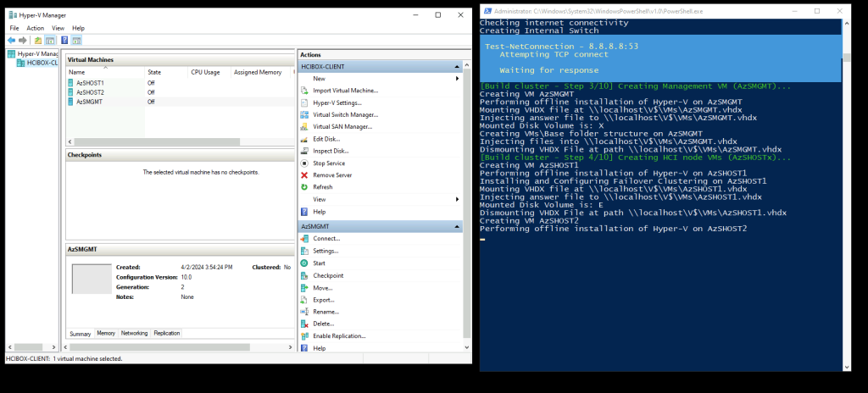
Task: Expand the New submenu arrow
Action: (x=457, y=79)
